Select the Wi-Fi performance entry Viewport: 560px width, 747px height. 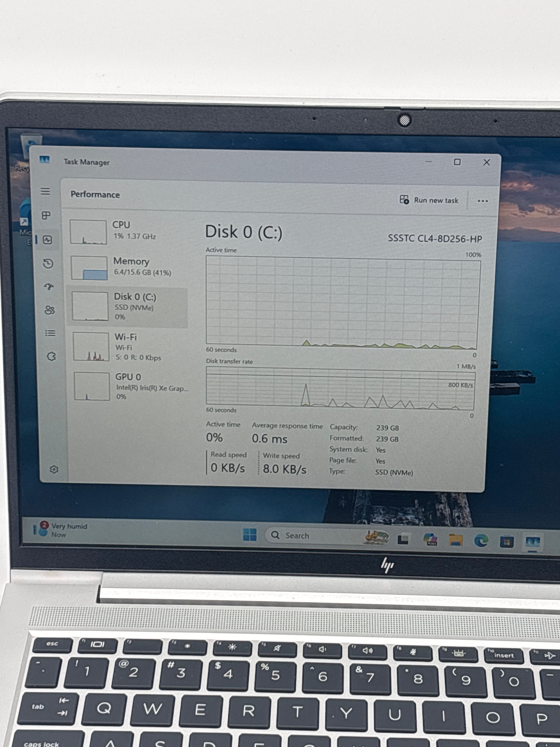(128, 347)
